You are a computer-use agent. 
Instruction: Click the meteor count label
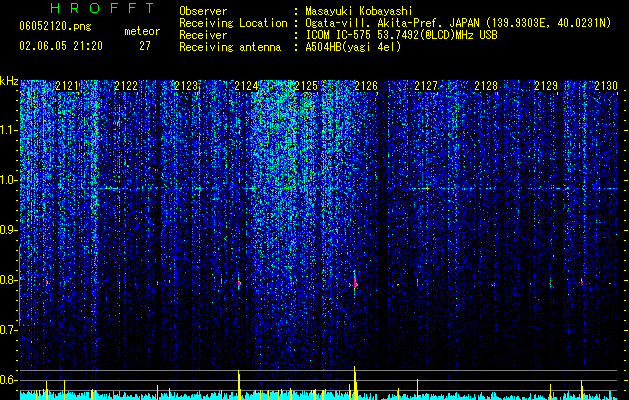(x=142, y=31)
